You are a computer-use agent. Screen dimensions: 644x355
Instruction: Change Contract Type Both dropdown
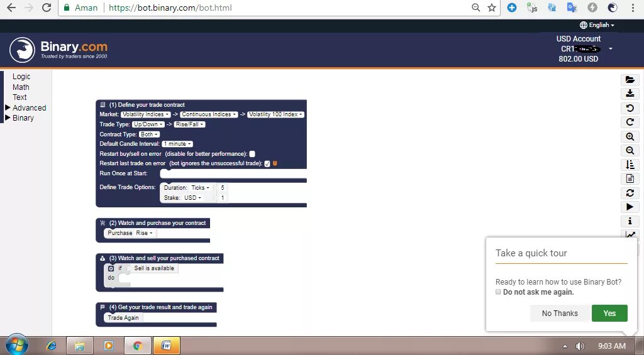(x=149, y=134)
